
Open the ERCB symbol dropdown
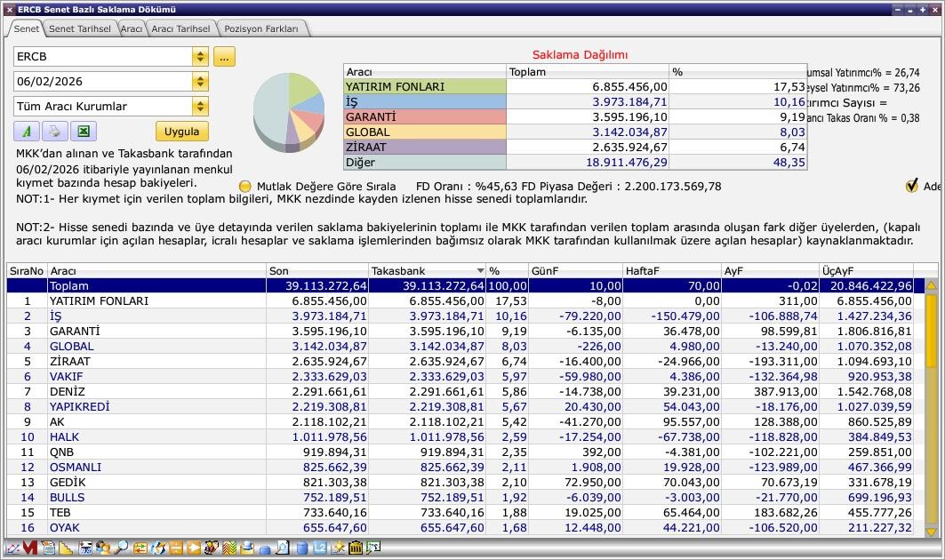pos(200,57)
